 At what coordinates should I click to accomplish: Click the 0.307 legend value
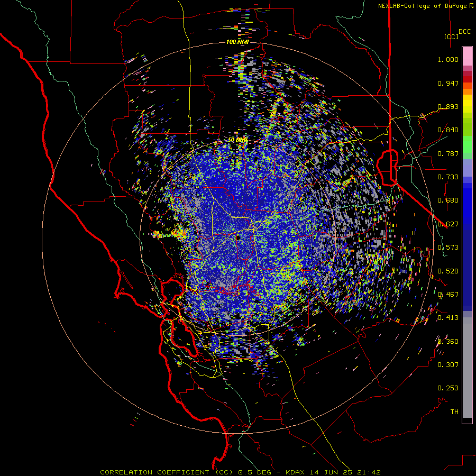448,365
